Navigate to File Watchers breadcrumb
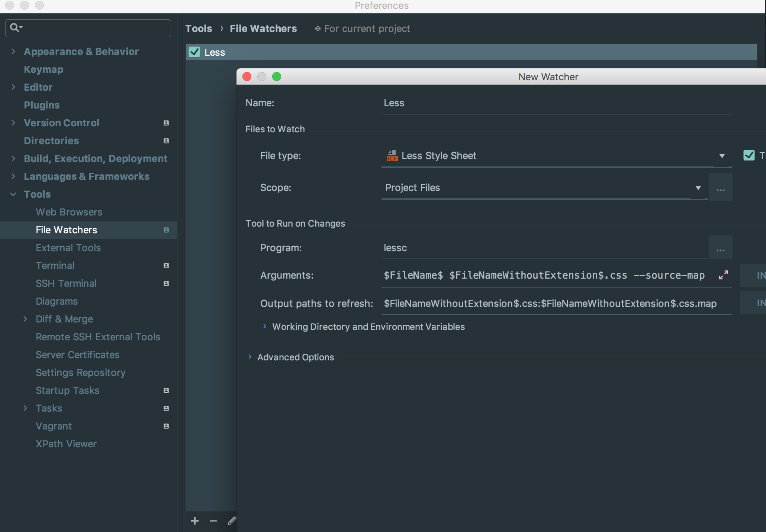The width and height of the screenshot is (766, 532). 263,28
